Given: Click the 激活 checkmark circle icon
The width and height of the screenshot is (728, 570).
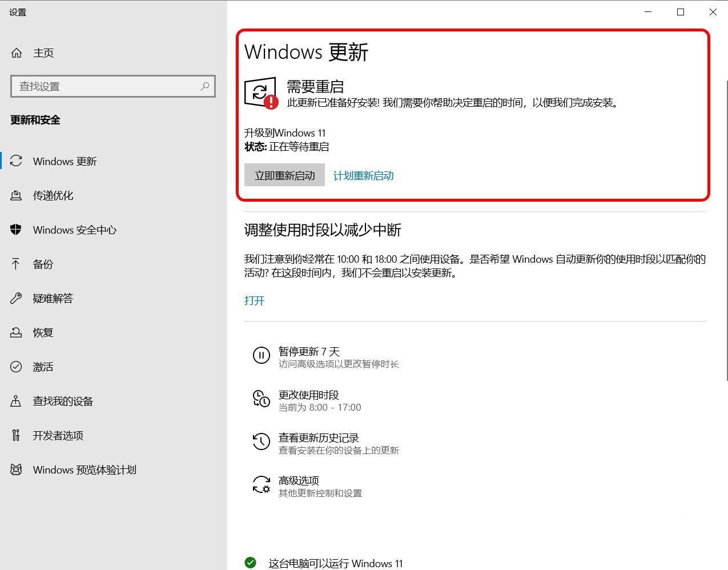Looking at the screenshot, I should coord(16,367).
